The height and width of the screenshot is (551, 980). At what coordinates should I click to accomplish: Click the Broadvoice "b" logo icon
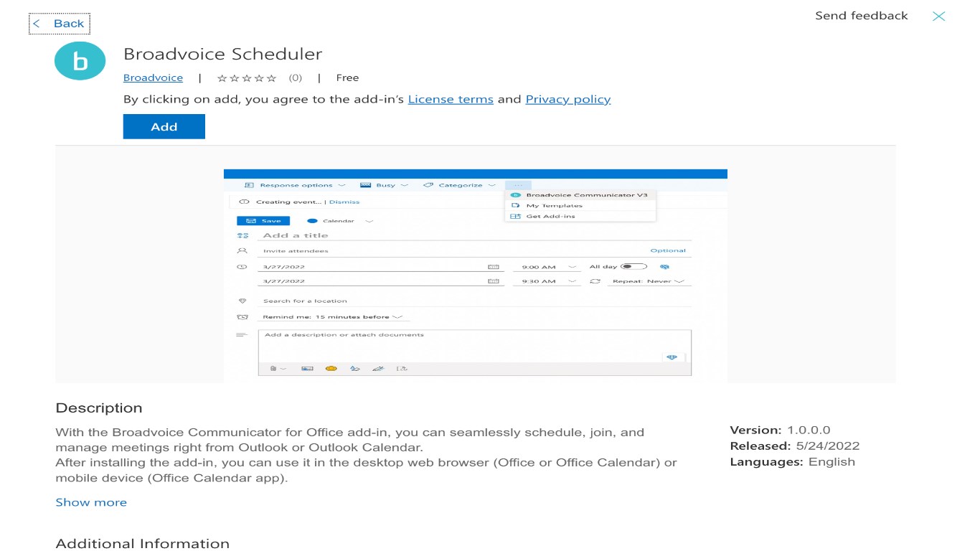pyautogui.click(x=80, y=61)
